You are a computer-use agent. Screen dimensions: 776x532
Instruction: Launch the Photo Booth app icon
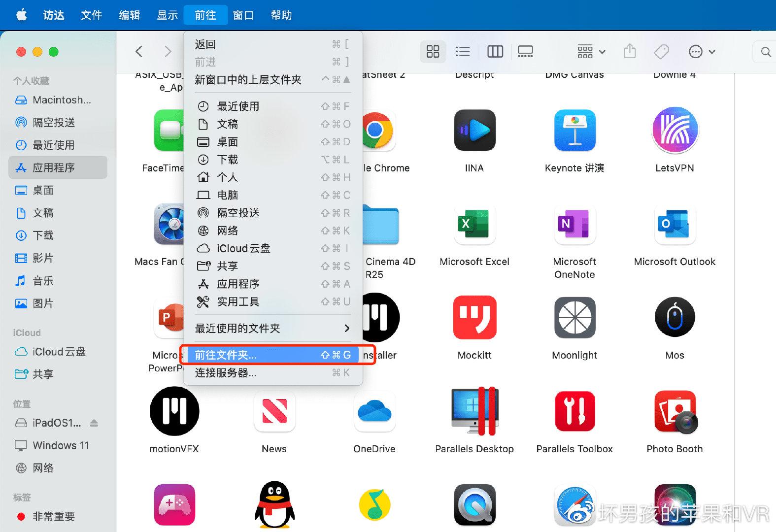pyautogui.click(x=675, y=411)
